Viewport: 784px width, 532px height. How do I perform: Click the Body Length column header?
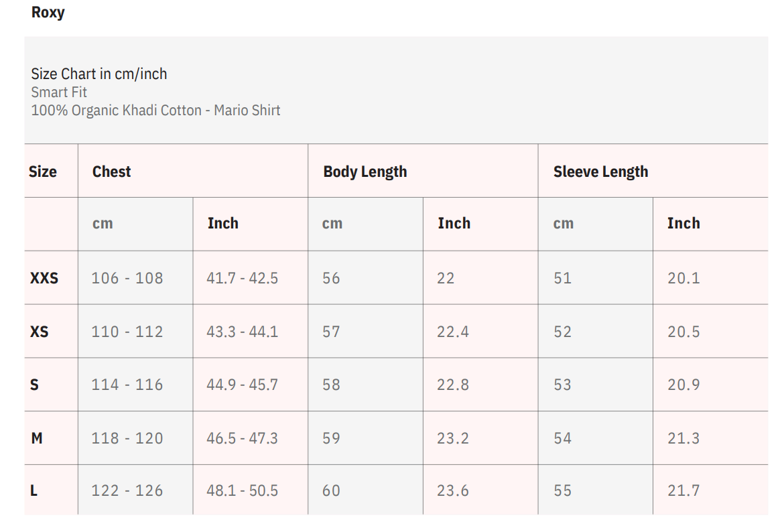365,172
